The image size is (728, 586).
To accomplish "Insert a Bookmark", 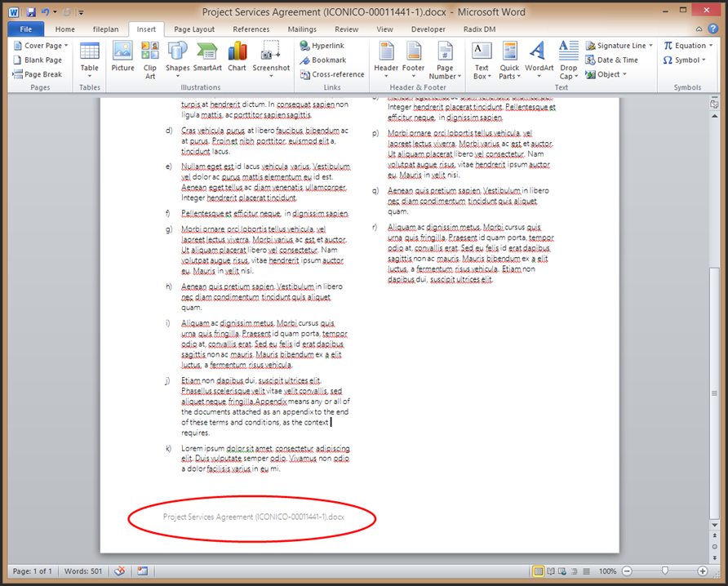I will 323,60.
